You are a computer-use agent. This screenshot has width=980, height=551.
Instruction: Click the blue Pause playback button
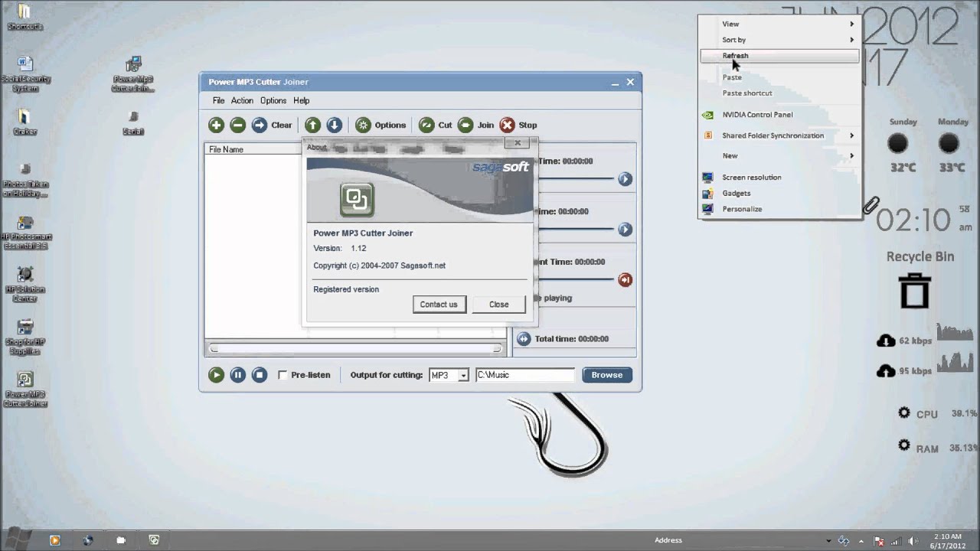(x=238, y=375)
